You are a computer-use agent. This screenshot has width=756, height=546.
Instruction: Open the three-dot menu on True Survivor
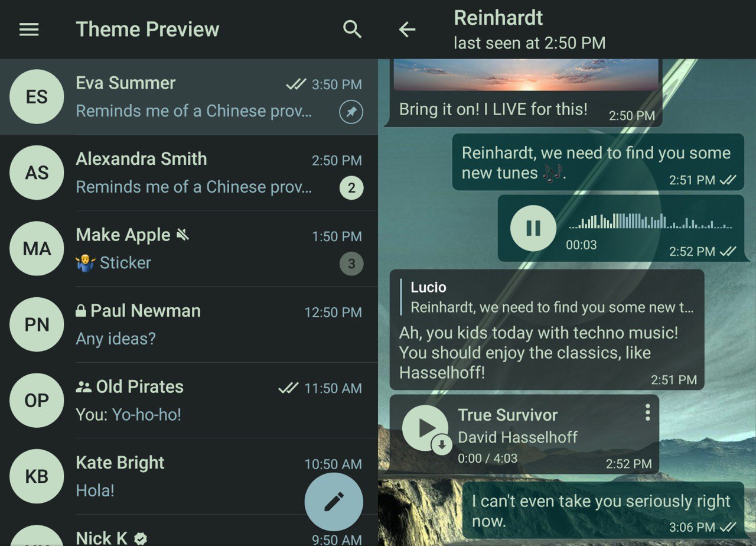click(x=647, y=412)
